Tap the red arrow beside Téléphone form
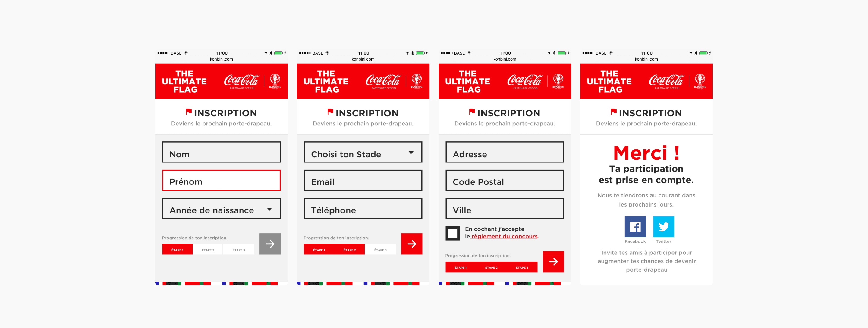 click(411, 244)
